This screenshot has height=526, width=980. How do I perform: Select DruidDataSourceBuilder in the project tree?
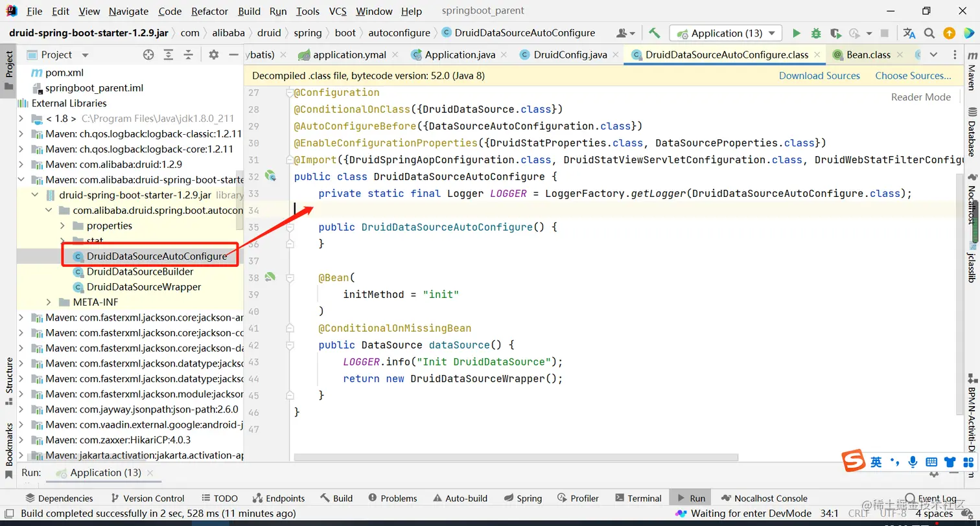[x=140, y=271]
